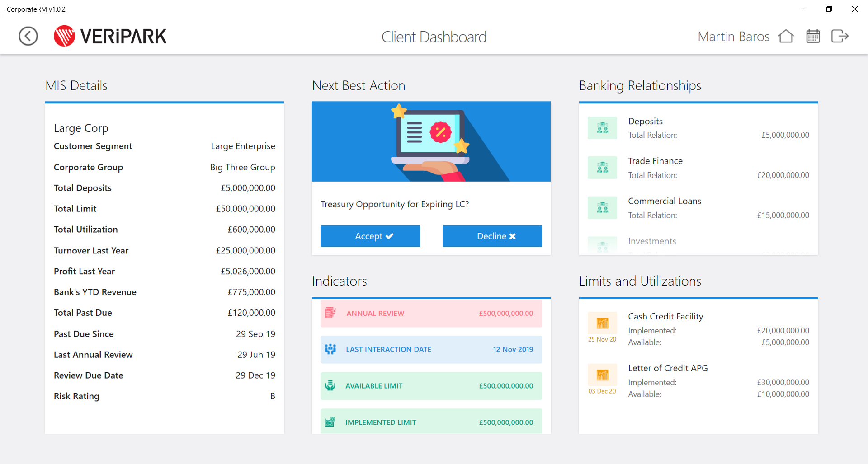The width and height of the screenshot is (868, 464).
Task: Open the home page via house icon
Action: (786, 36)
